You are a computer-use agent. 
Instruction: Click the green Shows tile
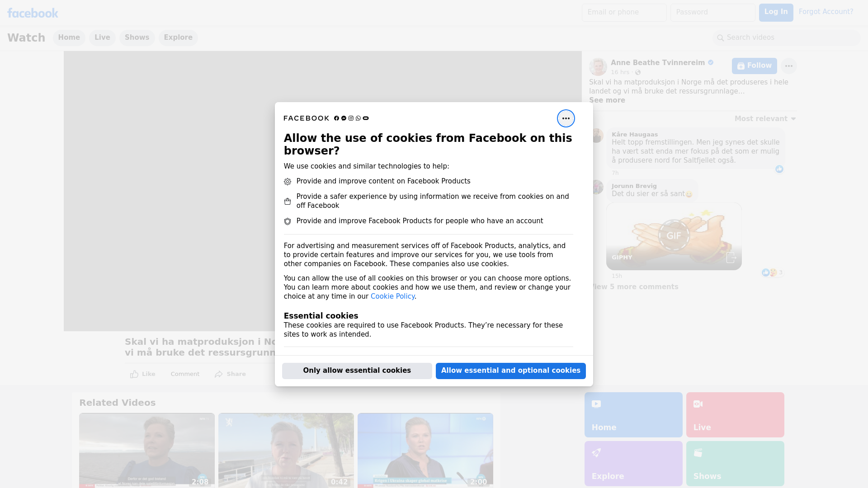pyautogui.click(x=735, y=464)
